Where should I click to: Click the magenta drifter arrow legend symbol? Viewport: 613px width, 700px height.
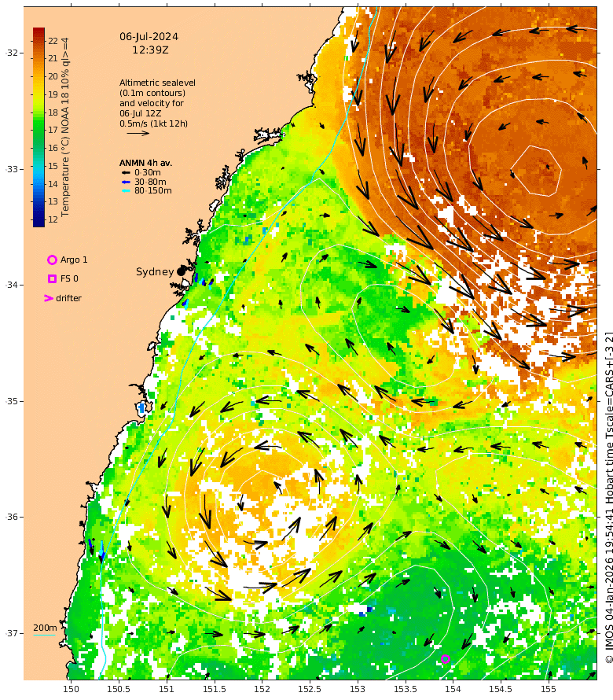pos(49,298)
